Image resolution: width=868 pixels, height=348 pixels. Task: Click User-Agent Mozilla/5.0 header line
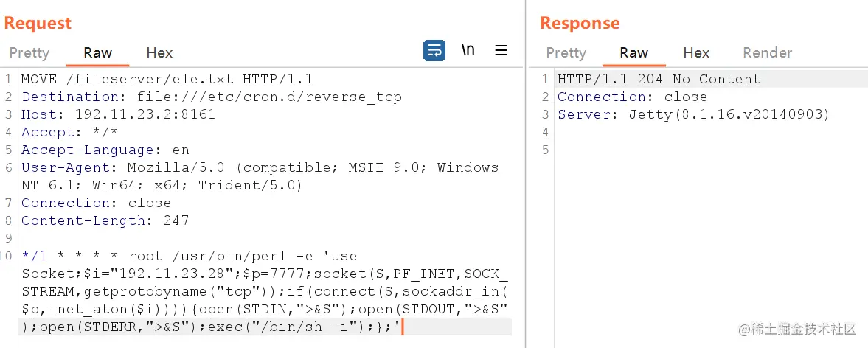point(260,167)
